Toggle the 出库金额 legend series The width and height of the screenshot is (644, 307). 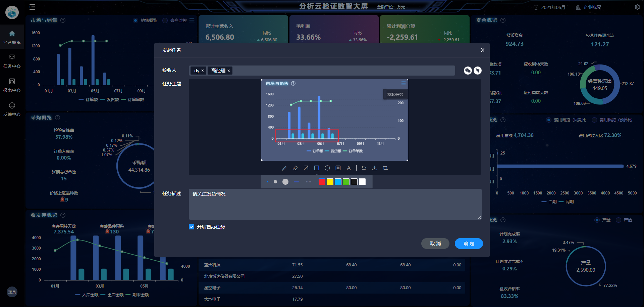pos(112,295)
